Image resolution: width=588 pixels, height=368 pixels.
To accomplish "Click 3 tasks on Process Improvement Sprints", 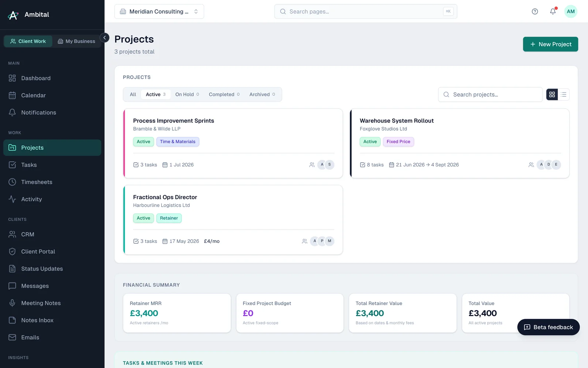I will 145,165.
